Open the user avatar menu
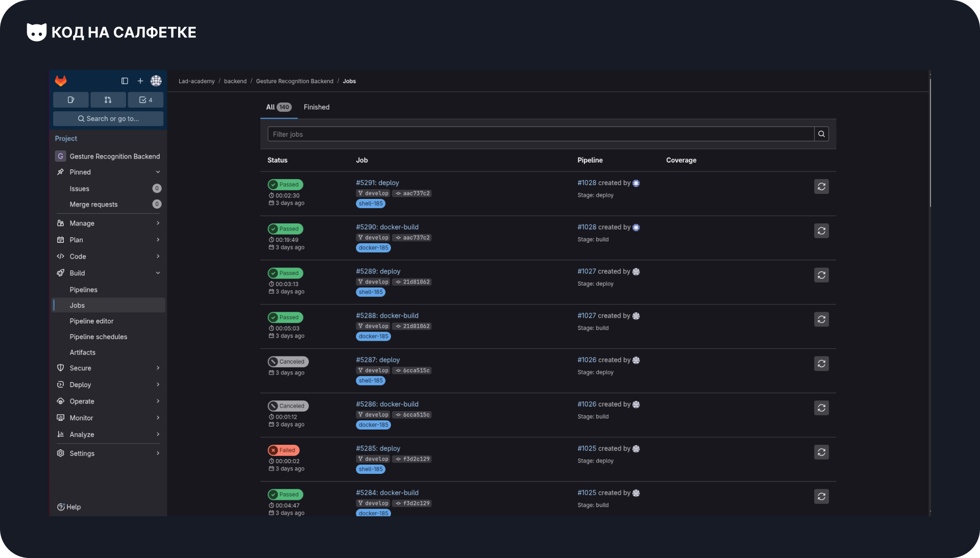This screenshot has height=558, width=980. pos(156,81)
